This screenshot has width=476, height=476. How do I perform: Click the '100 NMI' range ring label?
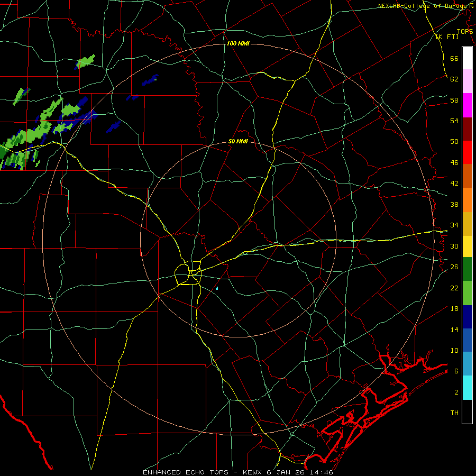238,43
